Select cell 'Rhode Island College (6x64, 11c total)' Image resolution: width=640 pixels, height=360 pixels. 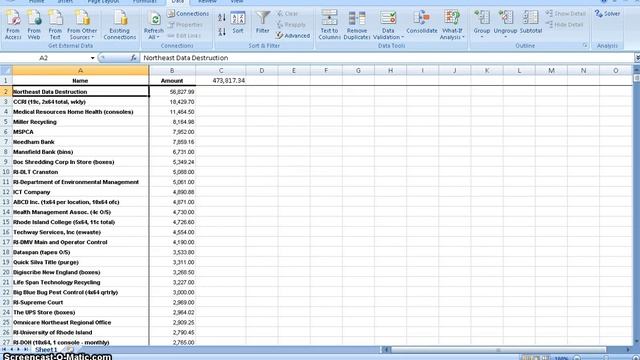point(80,222)
